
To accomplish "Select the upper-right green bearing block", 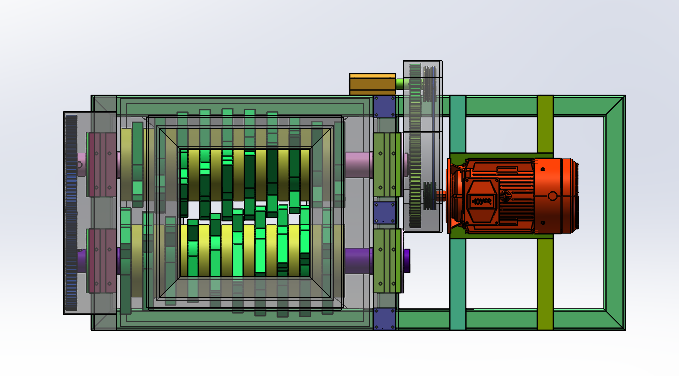I will (387, 165).
